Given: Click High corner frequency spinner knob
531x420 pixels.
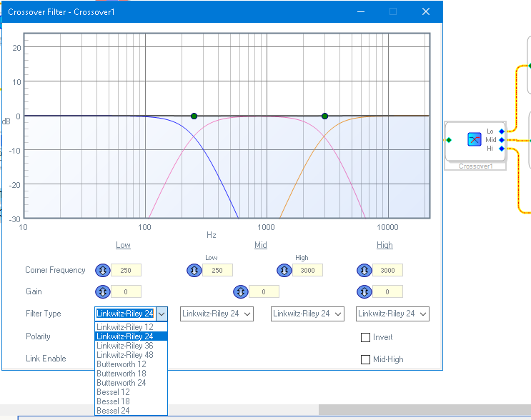Looking at the screenshot, I should [x=364, y=271].
